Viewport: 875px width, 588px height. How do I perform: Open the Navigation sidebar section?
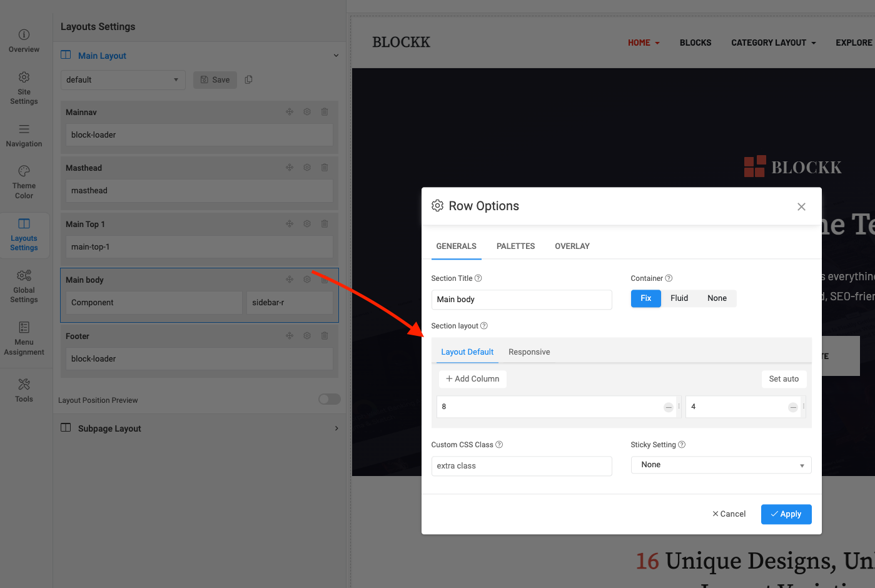pyautogui.click(x=24, y=136)
